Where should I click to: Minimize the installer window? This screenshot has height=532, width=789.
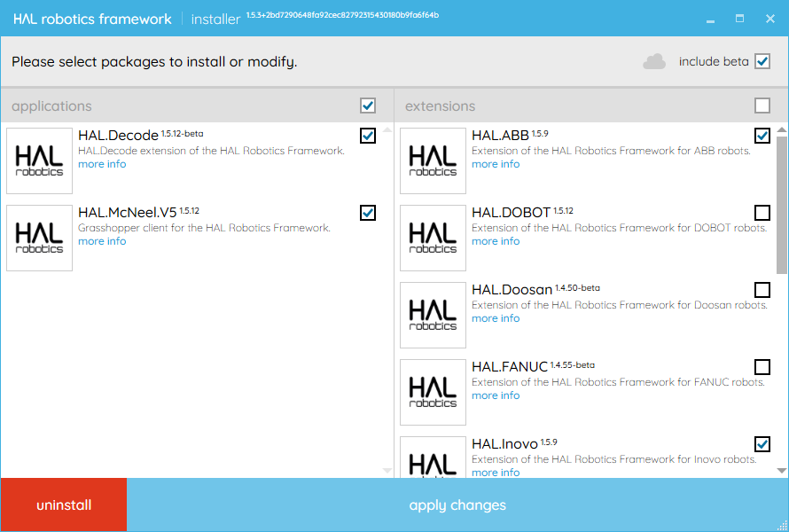coord(710,20)
